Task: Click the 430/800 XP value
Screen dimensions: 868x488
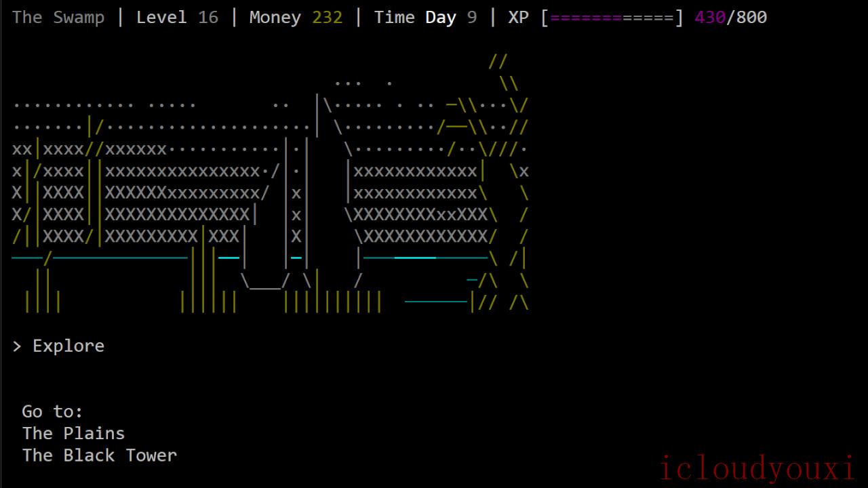Action: coord(730,17)
